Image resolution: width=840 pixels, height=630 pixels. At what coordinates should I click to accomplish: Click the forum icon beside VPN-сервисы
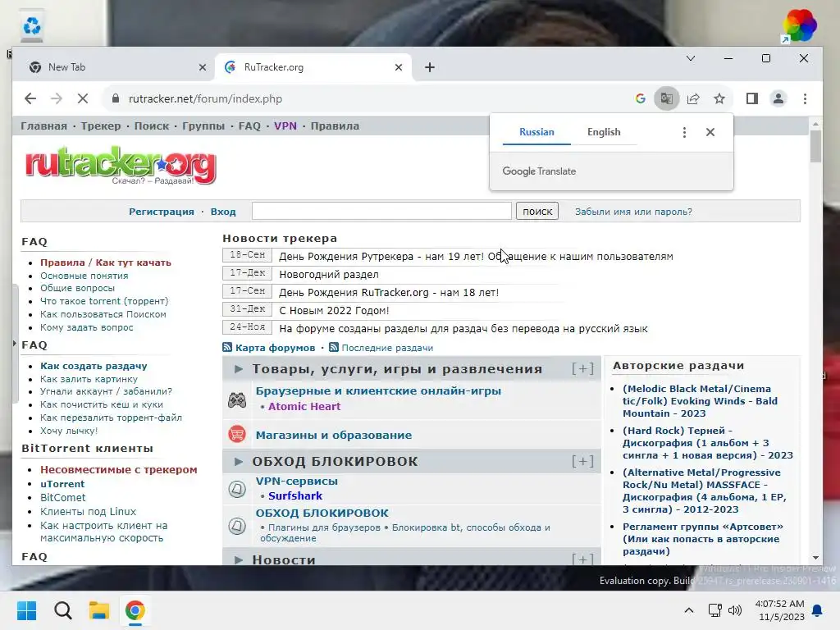(237, 489)
